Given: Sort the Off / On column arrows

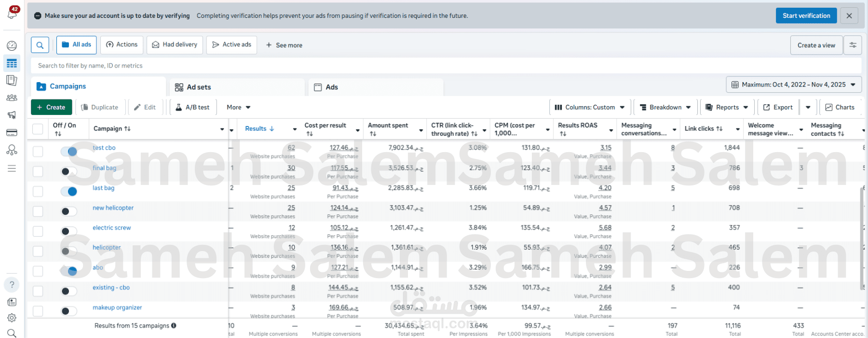Looking at the screenshot, I should click(58, 134).
